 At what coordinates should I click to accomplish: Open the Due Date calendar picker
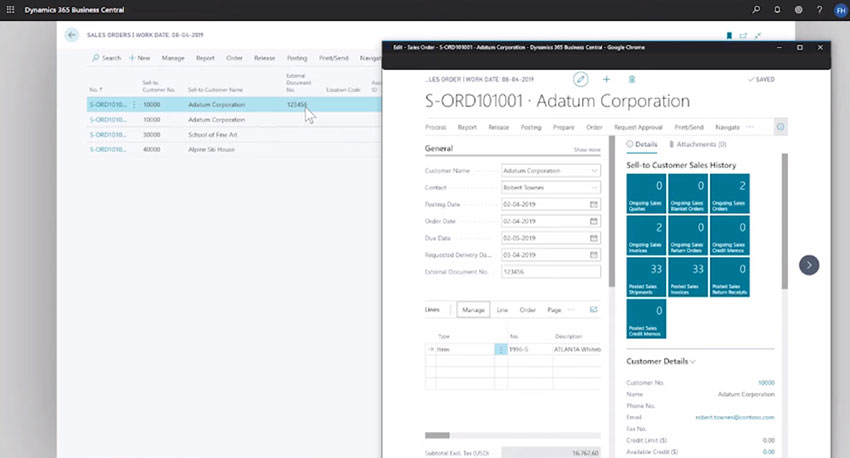pos(594,238)
